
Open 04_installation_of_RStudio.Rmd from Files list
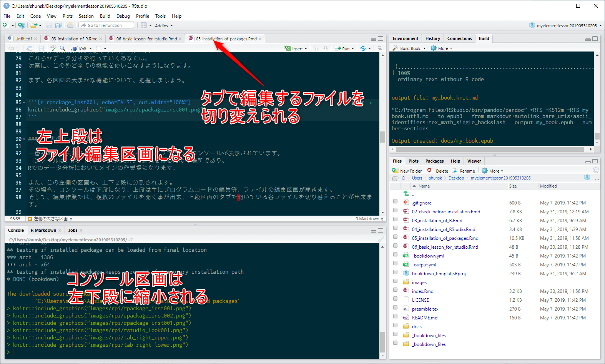[444, 229]
